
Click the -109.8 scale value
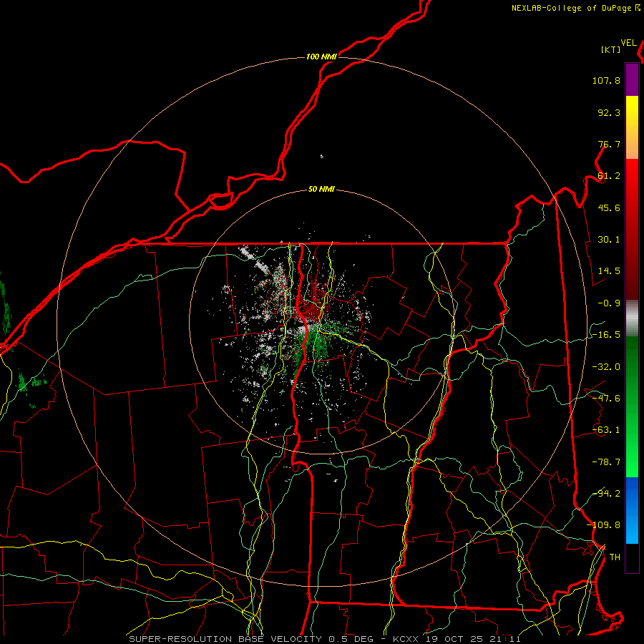[604, 525]
